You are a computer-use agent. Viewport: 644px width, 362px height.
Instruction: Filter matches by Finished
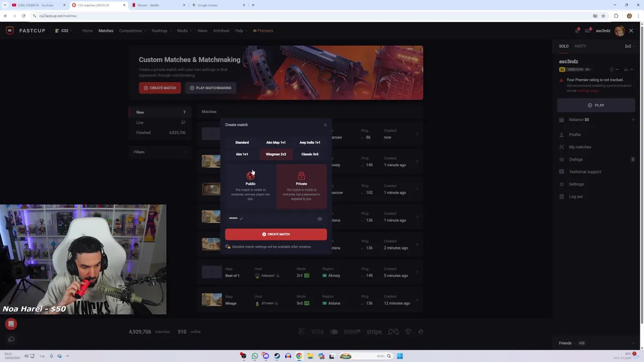(159, 133)
